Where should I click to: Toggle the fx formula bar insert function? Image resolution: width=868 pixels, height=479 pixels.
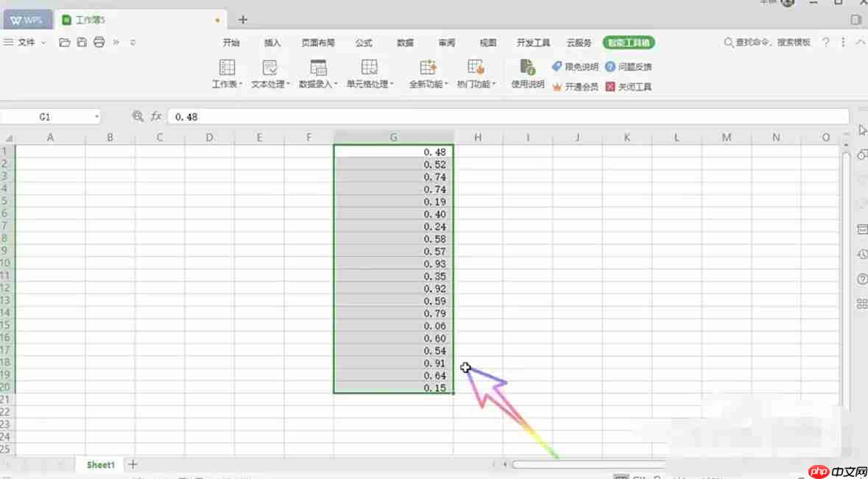tap(155, 116)
